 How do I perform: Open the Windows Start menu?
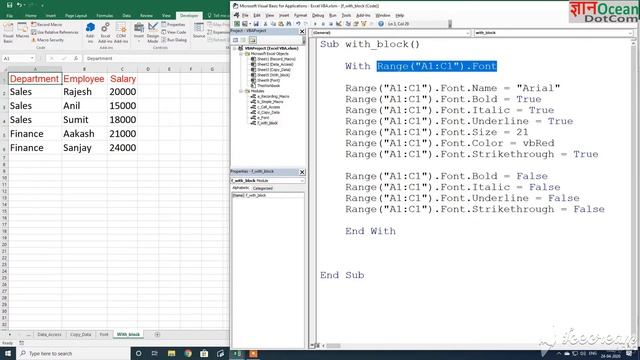point(7,353)
